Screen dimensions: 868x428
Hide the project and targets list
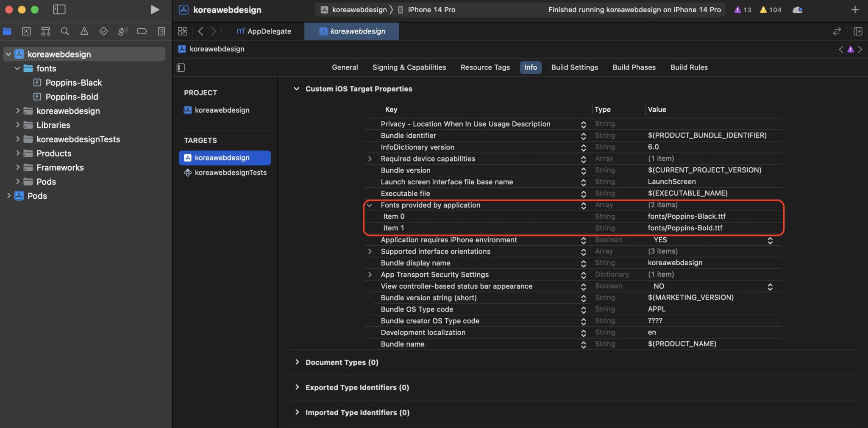181,67
